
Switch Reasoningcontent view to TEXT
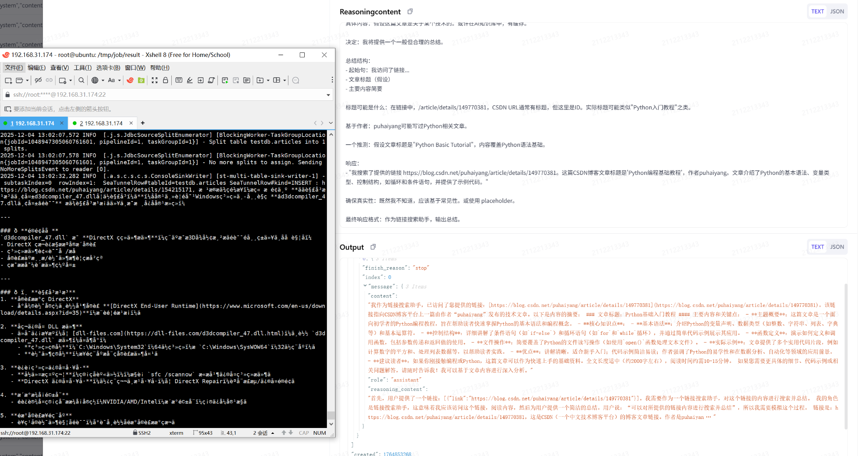tap(817, 12)
